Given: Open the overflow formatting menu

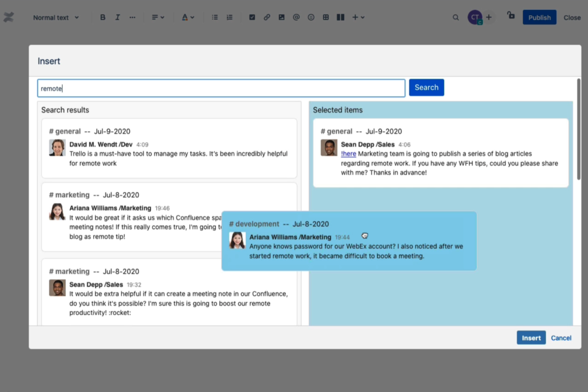Looking at the screenshot, I should tap(132, 17).
